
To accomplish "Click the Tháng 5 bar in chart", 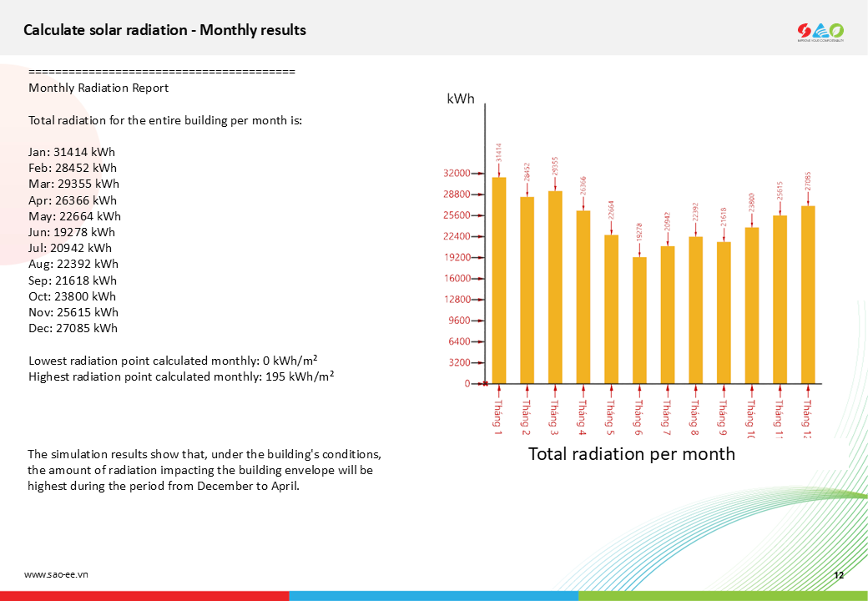I will 611,310.
